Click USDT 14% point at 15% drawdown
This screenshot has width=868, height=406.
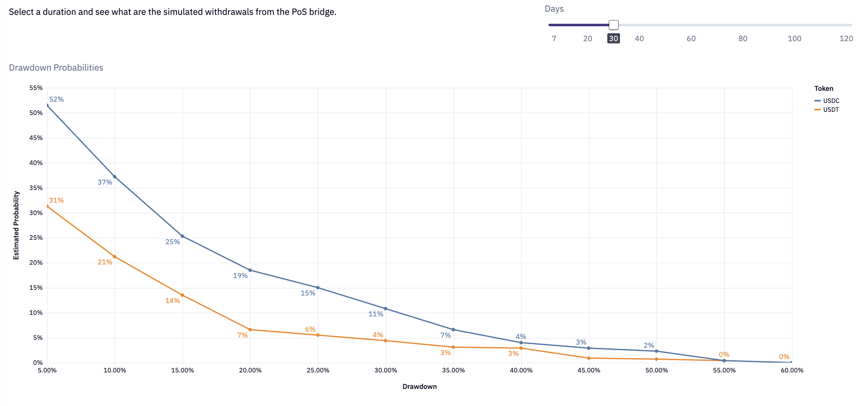pyautogui.click(x=182, y=295)
